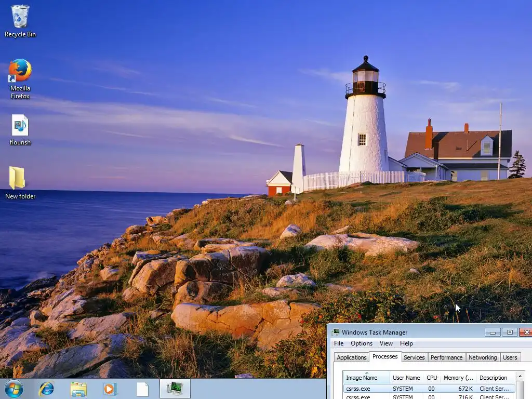The width and height of the screenshot is (532, 399).
Task: Minimize the Windows Task Manager window
Action: [x=493, y=332]
